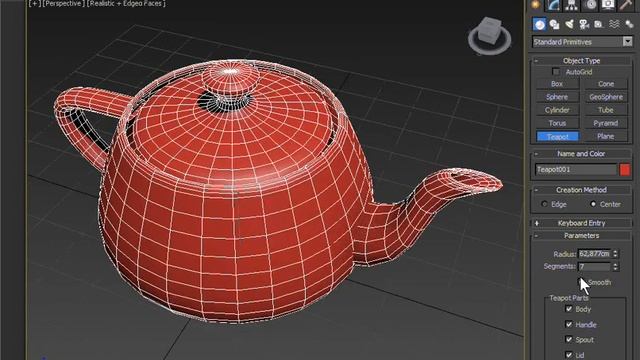Open the Standard Primitives dropdown
The image size is (640, 360).
582,42
